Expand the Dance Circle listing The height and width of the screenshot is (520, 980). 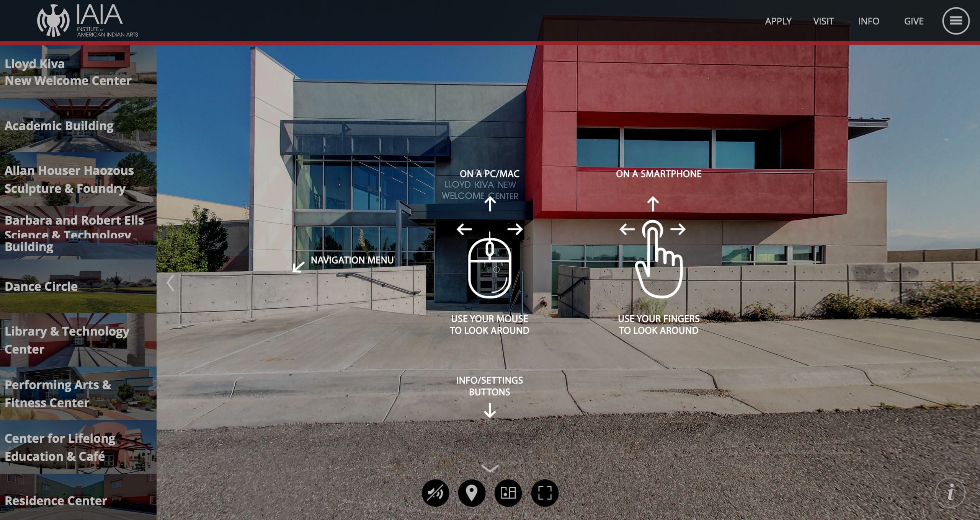(78, 286)
